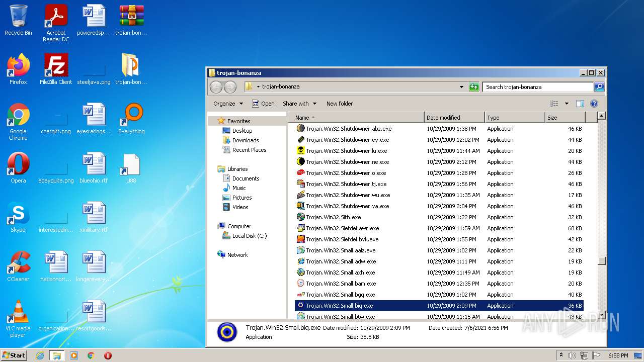Sort by Type column header
Image resolution: width=644 pixels, height=362 pixels.
click(515, 118)
